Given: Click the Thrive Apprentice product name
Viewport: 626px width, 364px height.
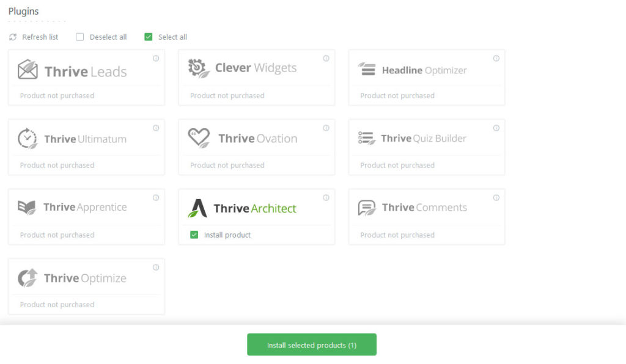Looking at the screenshot, I should pos(85,207).
